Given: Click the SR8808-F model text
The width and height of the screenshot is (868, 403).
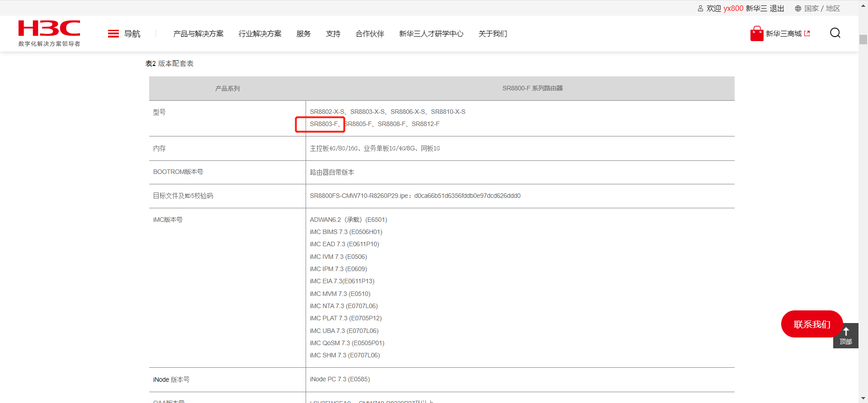Looking at the screenshot, I should 392,124.
